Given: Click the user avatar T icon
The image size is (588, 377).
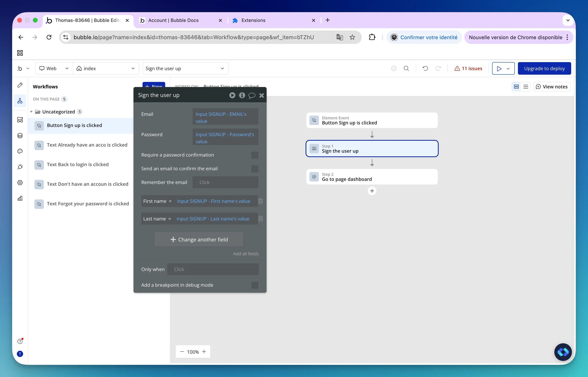Looking at the screenshot, I should point(20,354).
